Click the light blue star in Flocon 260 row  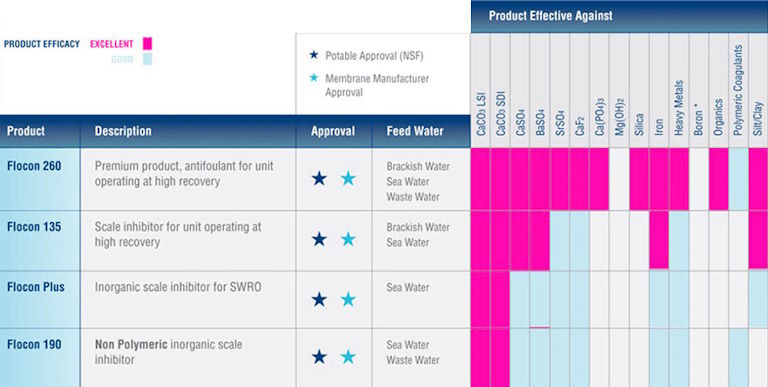coord(348,178)
